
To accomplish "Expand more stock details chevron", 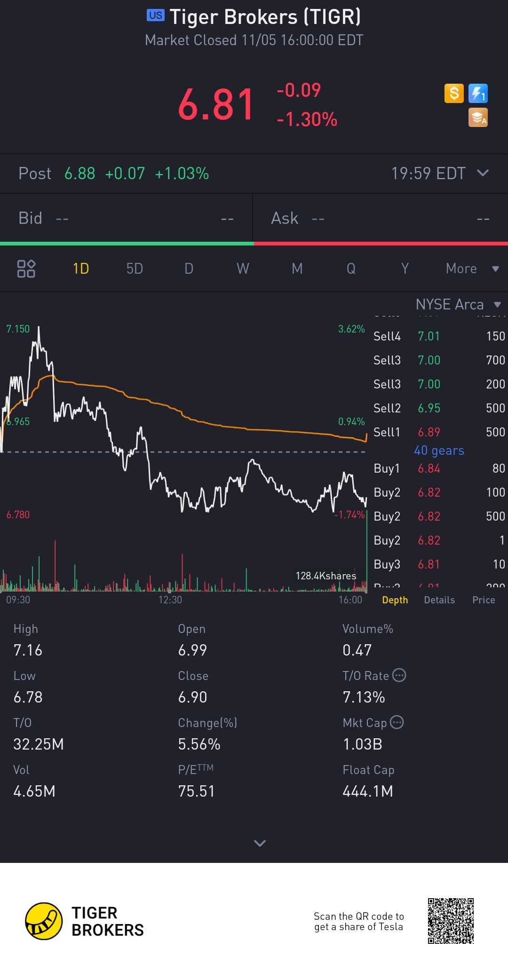I will (x=260, y=843).
